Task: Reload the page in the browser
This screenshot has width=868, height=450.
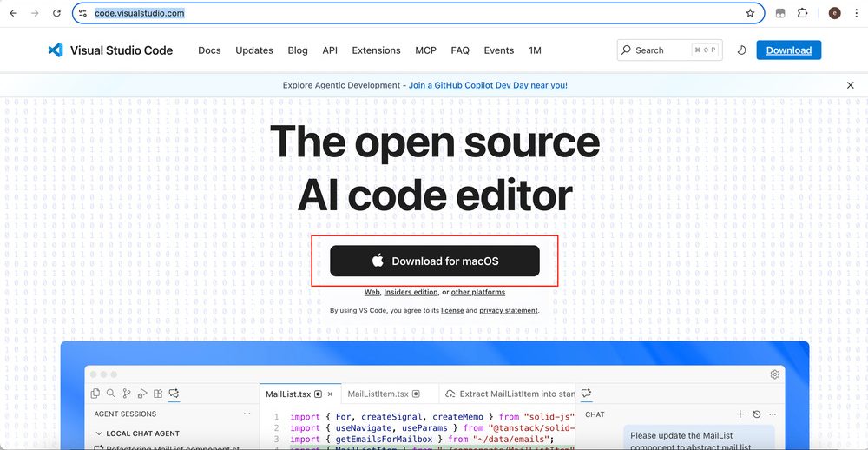Action: 56,13
